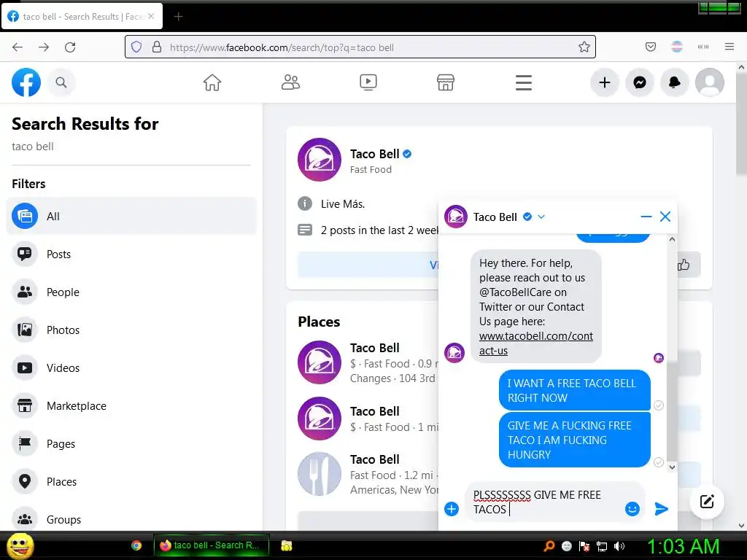Click the browser Back arrow
This screenshot has height=560, width=747.
(18, 47)
